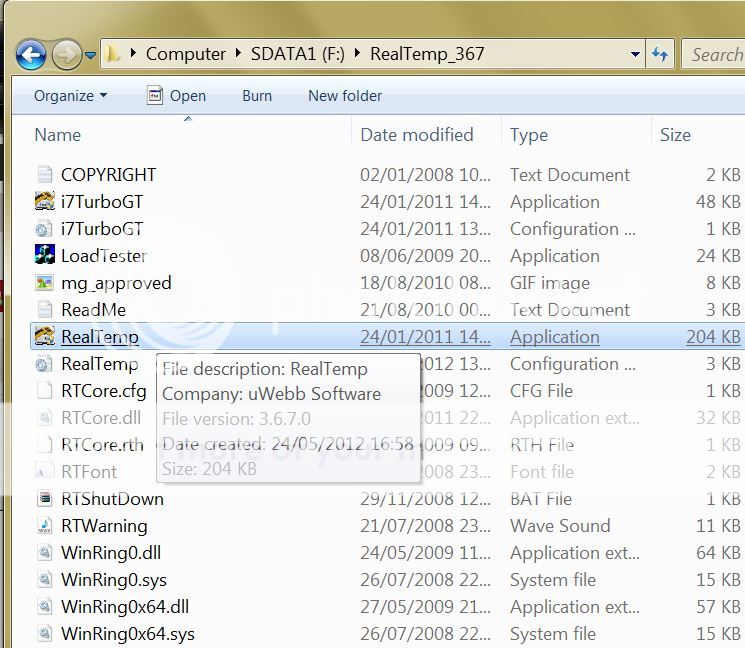The width and height of the screenshot is (745, 648).
Task: Click the BAT File type cell
Action: coord(541,499)
